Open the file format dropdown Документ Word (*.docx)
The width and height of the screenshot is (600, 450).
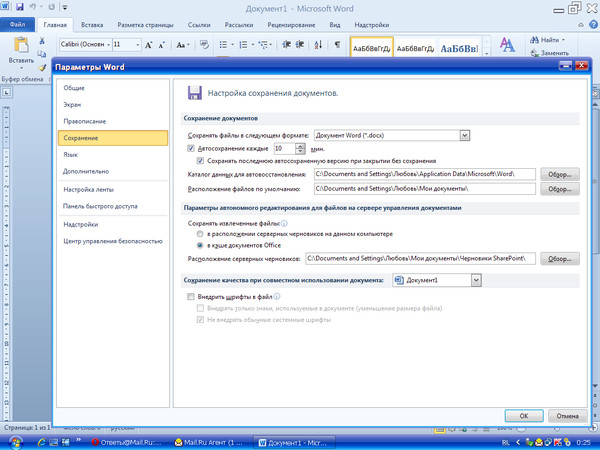465,135
